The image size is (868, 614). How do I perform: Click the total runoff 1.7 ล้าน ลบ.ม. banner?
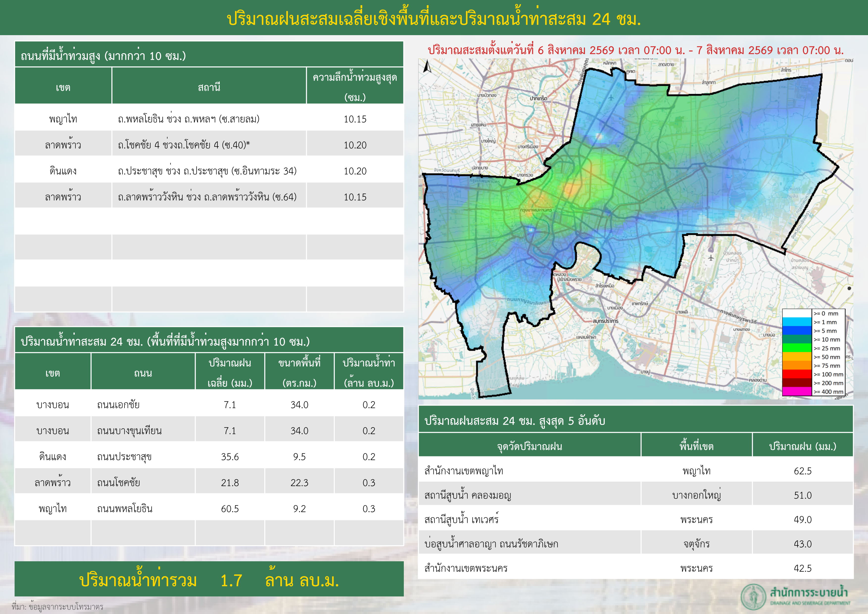209,579
